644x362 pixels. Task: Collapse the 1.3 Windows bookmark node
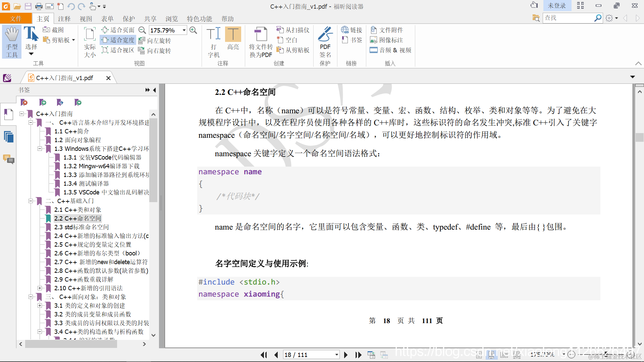(40, 148)
